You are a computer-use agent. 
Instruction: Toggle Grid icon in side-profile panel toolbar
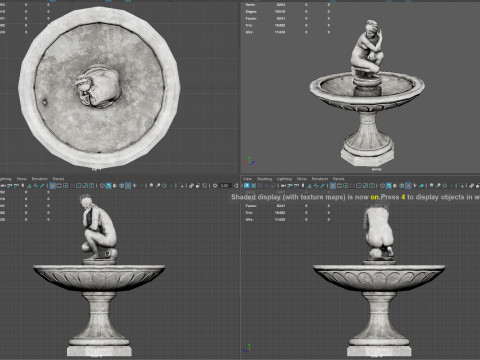[53, 186]
